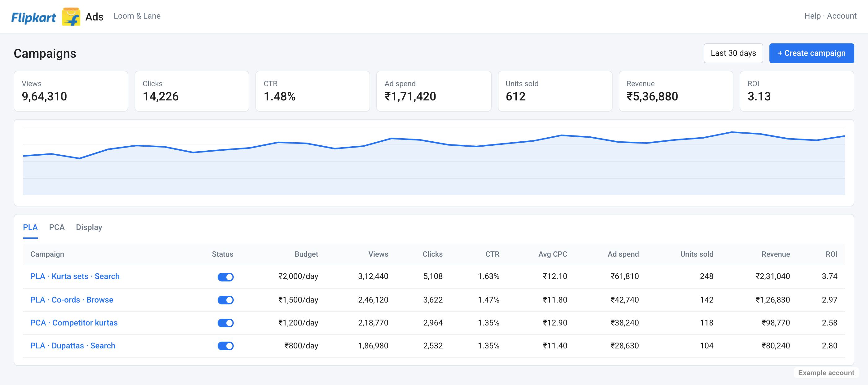Open the Last 30 days date range
868x385 pixels.
pos(733,53)
